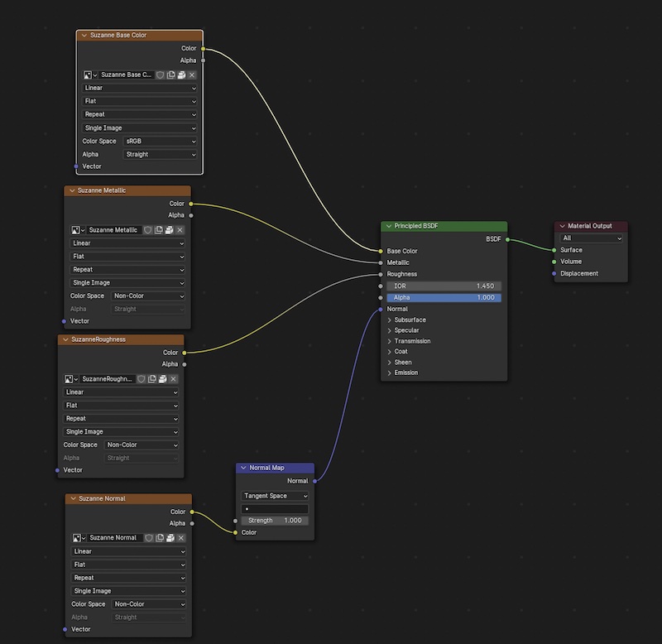The image size is (662, 644).
Task: Toggle fake user shield on Suzanne Metallic image
Action: pyautogui.click(x=148, y=230)
